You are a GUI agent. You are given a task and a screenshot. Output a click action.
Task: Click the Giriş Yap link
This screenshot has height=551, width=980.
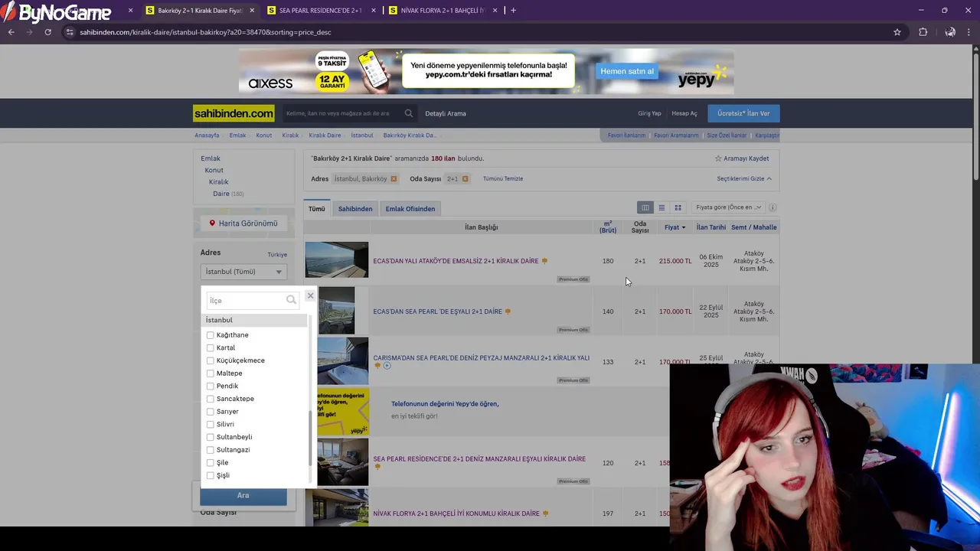point(649,113)
